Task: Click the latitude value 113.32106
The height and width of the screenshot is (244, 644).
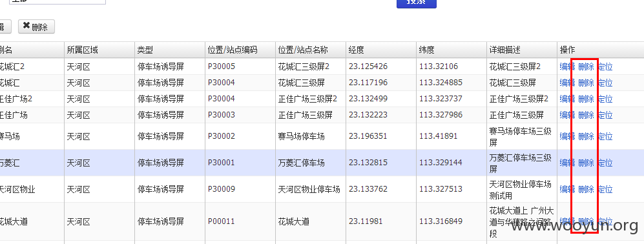Action: tap(438, 66)
